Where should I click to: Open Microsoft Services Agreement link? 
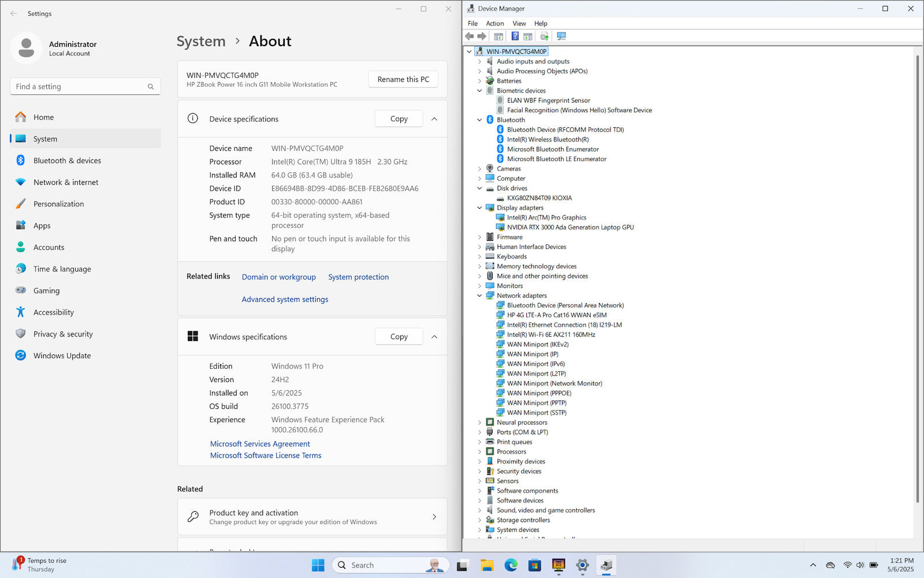(260, 444)
